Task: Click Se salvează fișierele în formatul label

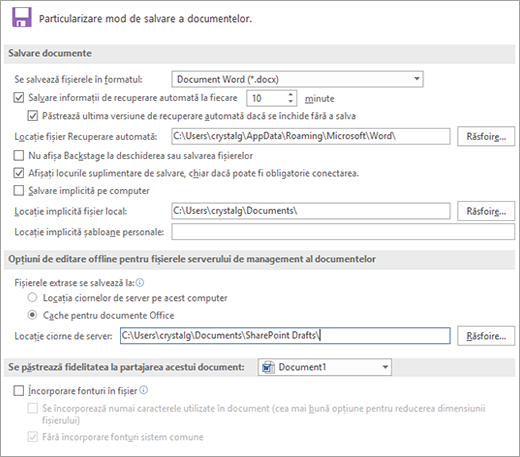Action: click(78, 79)
